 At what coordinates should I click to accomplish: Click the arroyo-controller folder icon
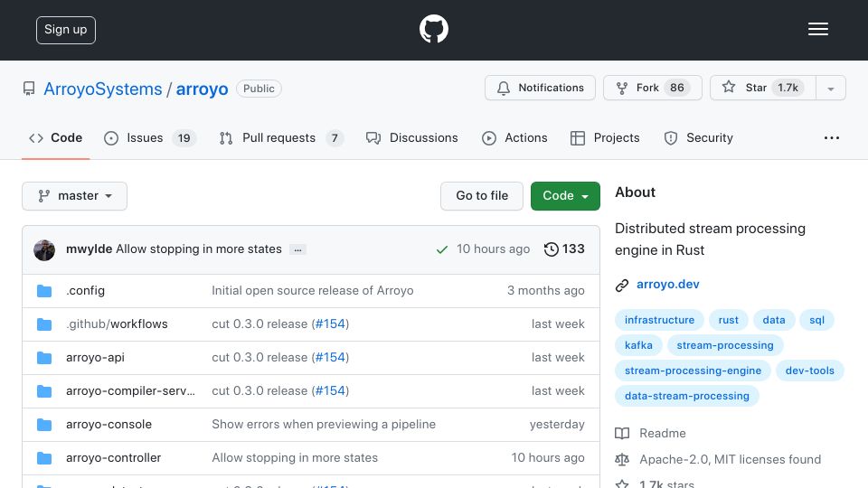click(44, 458)
